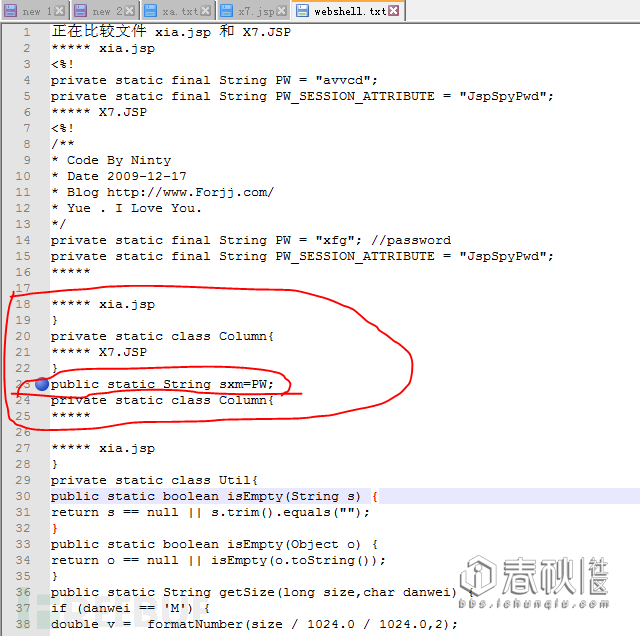The height and width of the screenshot is (636, 640).
Task: Close the new 1 tab
Action: 60,11
